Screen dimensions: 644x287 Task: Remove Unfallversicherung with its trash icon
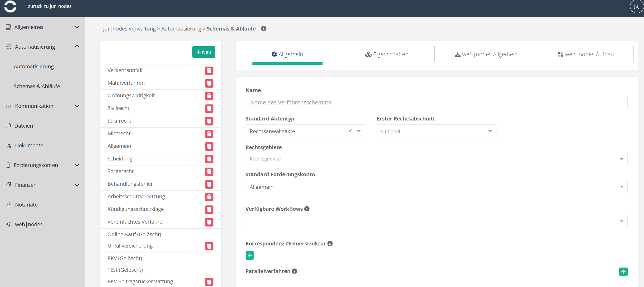(209, 246)
